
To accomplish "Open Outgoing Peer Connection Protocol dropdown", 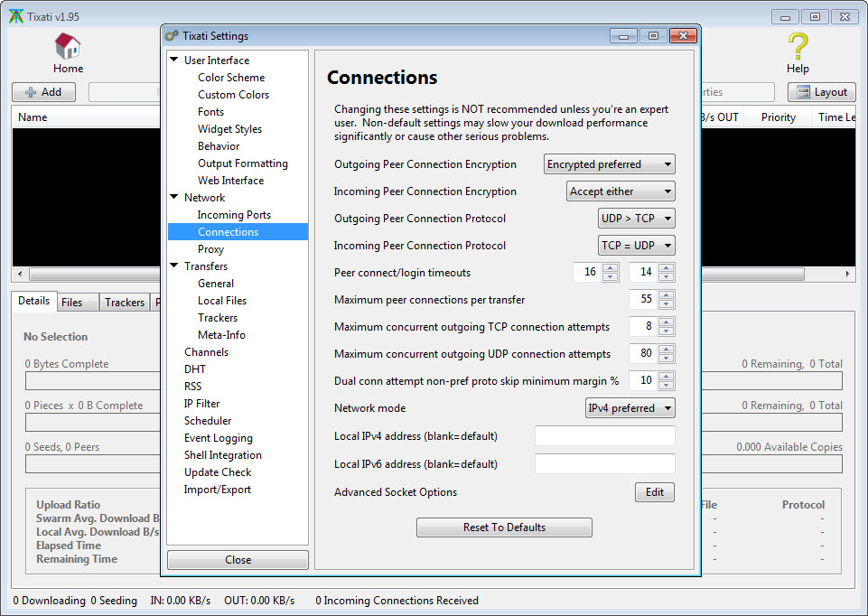I will 637,219.
